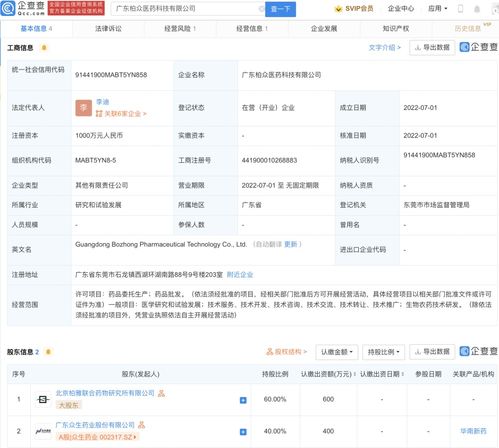
Task: Click the 查一下 search button
Action: pos(280,9)
